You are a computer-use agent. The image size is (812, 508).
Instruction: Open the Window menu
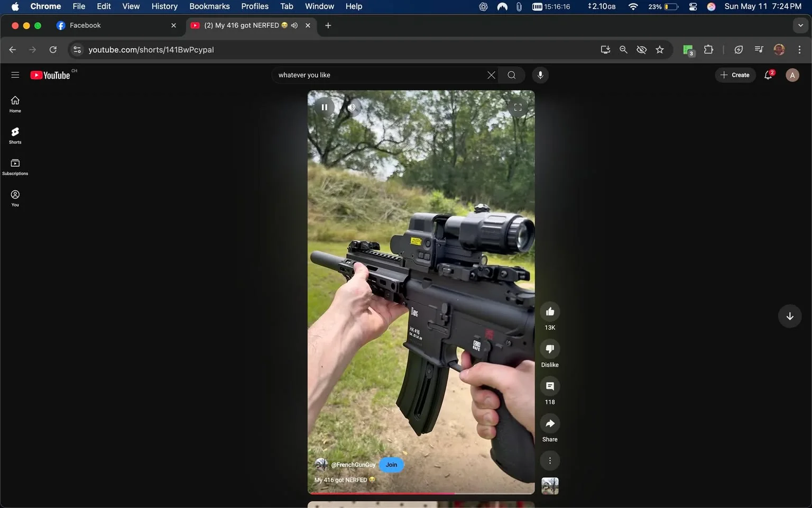[319, 6]
